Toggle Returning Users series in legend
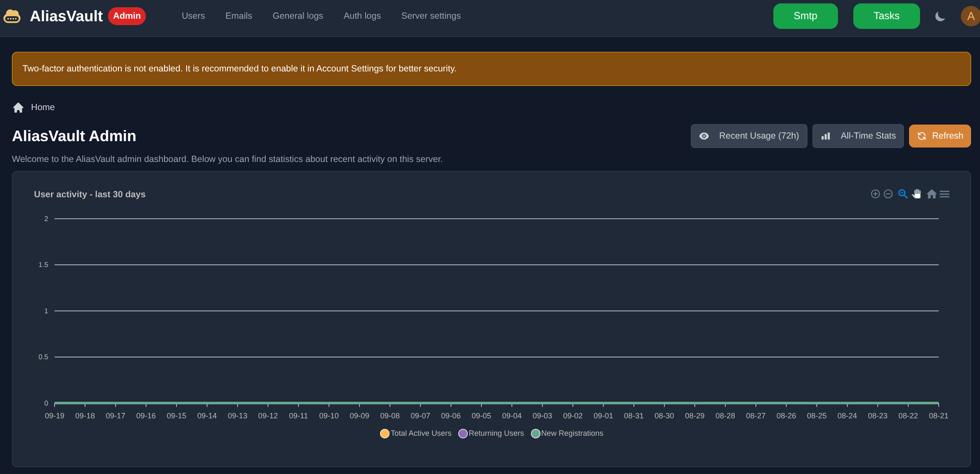980x474 pixels. (463, 434)
